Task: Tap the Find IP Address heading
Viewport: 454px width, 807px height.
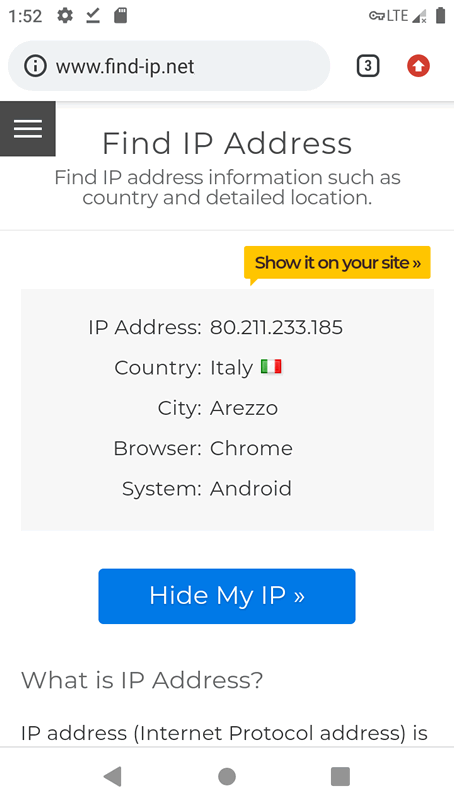Action: click(x=227, y=143)
